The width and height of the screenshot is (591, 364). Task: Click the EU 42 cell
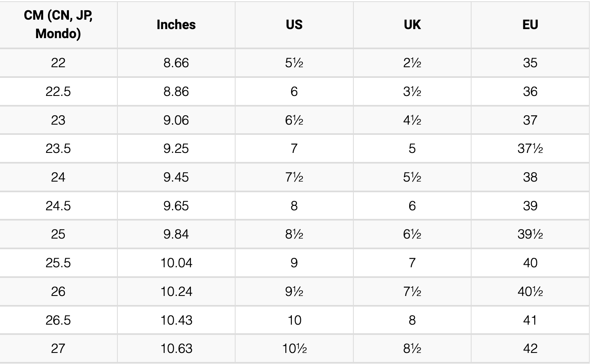click(530, 348)
